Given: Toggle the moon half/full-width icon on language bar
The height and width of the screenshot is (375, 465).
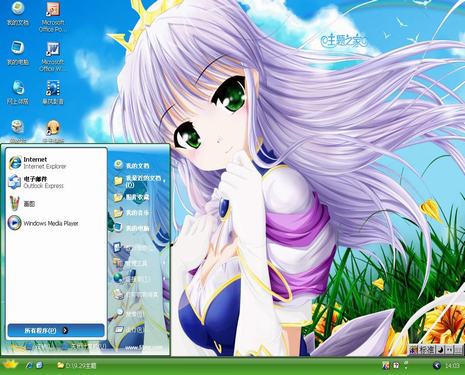Looking at the screenshot, I should [440, 350].
